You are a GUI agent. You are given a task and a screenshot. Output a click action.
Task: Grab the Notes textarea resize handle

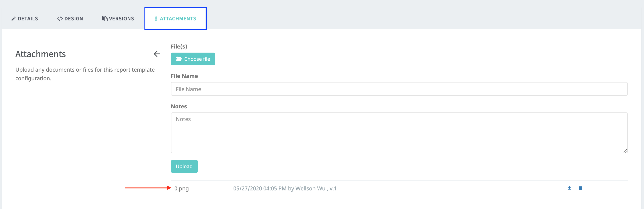(625, 151)
